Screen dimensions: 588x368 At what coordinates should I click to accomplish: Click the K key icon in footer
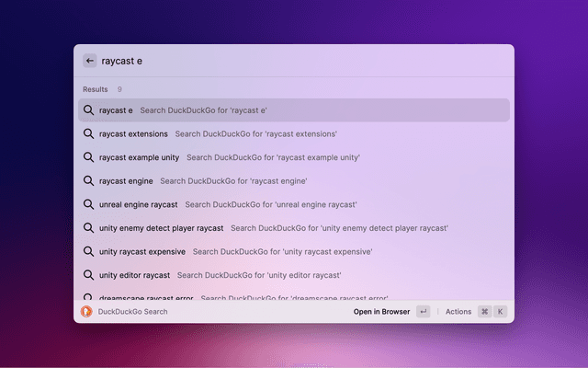[x=501, y=312]
